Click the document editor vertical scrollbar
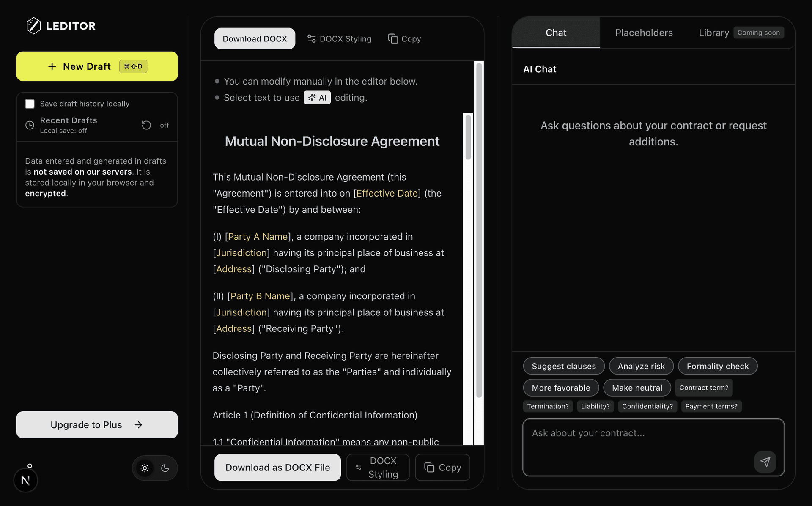812x506 pixels. point(468,137)
